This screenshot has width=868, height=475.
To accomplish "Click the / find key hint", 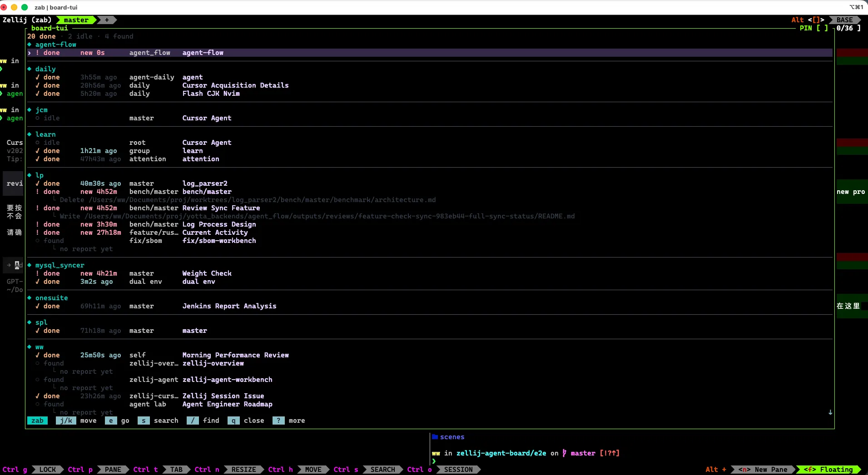I will [x=203, y=421].
